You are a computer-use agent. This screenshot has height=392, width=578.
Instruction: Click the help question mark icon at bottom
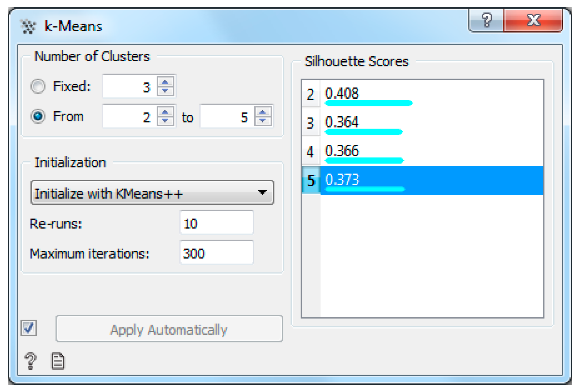coord(31,361)
